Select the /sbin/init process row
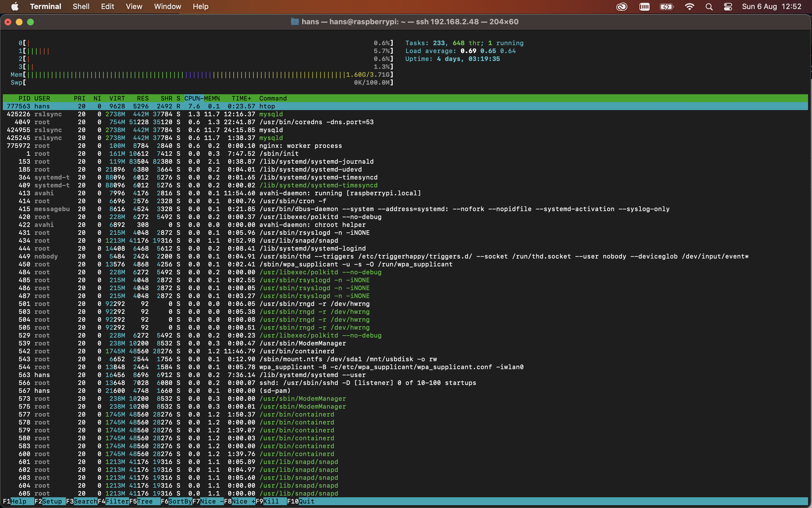The width and height of the screenshot is (812, 508). (405, 154)
